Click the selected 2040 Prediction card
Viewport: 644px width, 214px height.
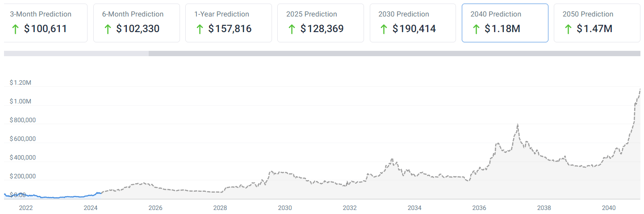pos(505,23)
